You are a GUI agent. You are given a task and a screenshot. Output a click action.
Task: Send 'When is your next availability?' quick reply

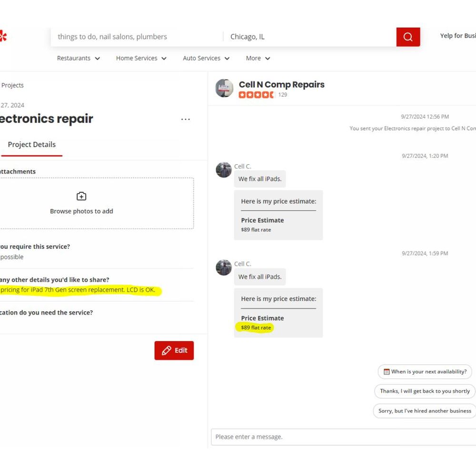[x=425, y=372]
